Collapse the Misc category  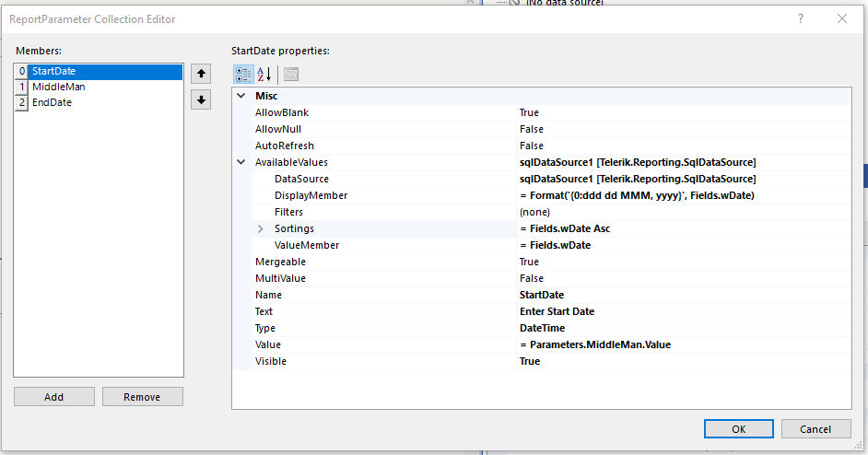point(241,96)
